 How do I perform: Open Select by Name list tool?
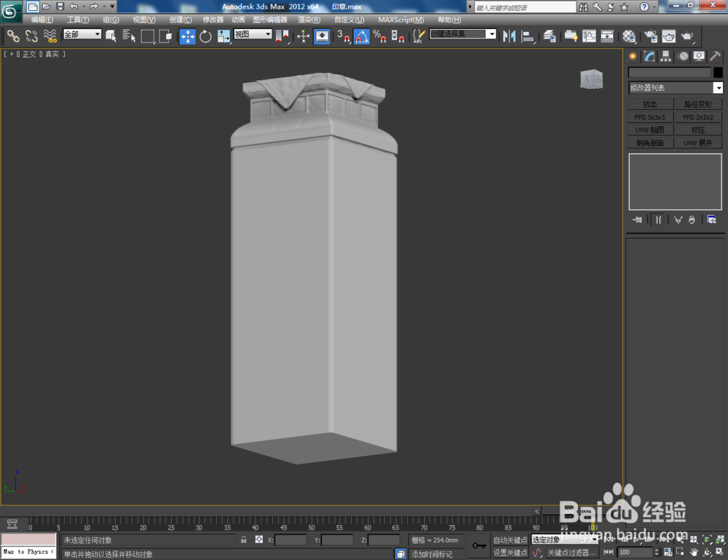coord(129,36)
